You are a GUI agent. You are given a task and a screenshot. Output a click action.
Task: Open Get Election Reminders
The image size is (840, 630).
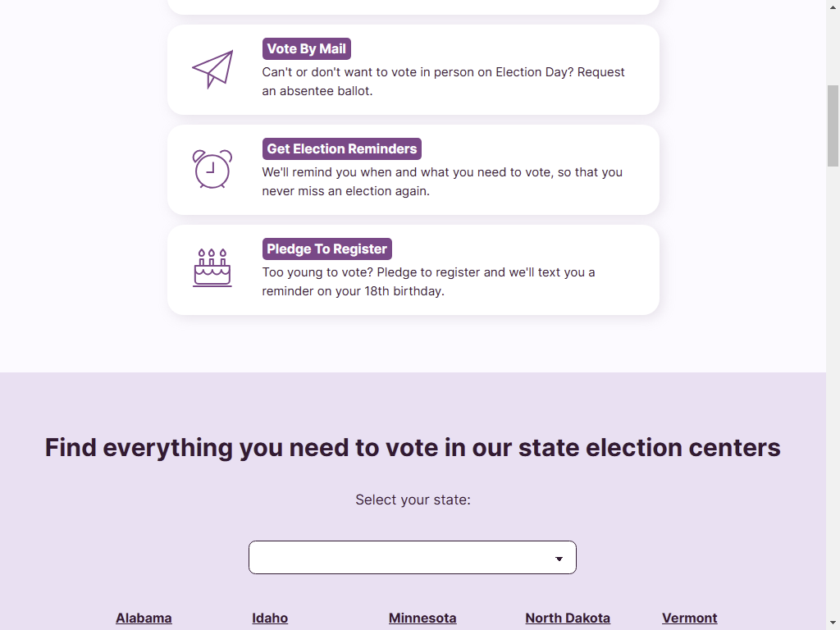tap(342, 149)
